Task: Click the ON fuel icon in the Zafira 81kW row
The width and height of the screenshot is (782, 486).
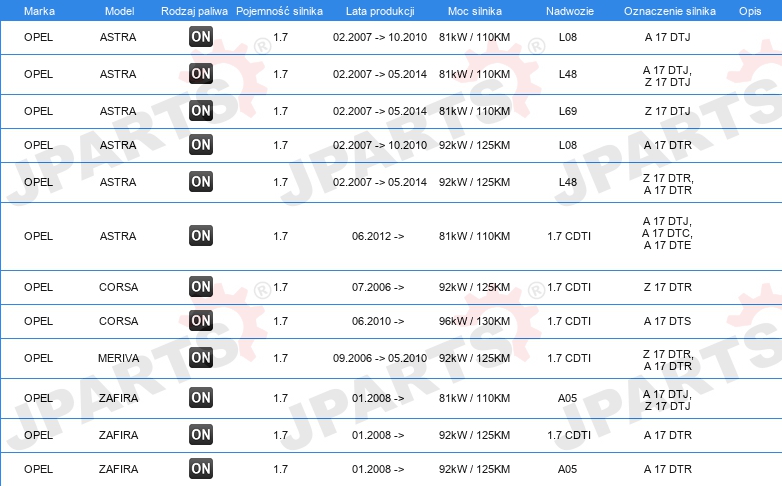Action: (201, 398)
